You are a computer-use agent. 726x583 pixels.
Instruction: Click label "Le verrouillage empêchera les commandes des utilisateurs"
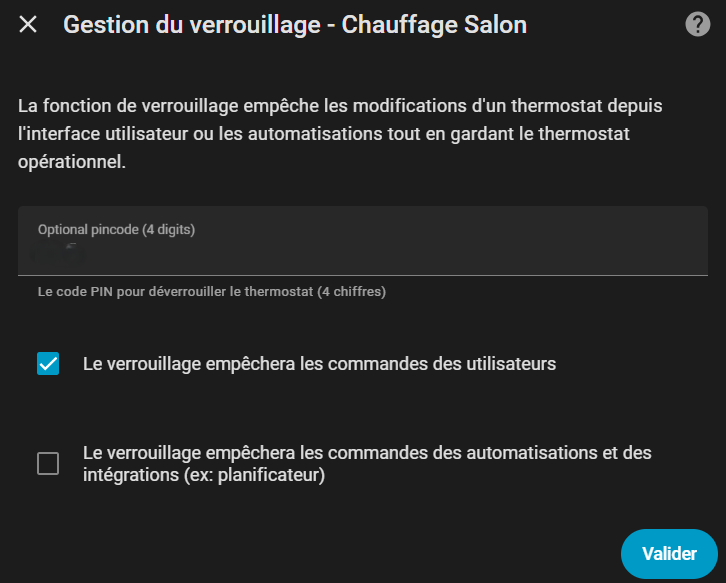319,364
